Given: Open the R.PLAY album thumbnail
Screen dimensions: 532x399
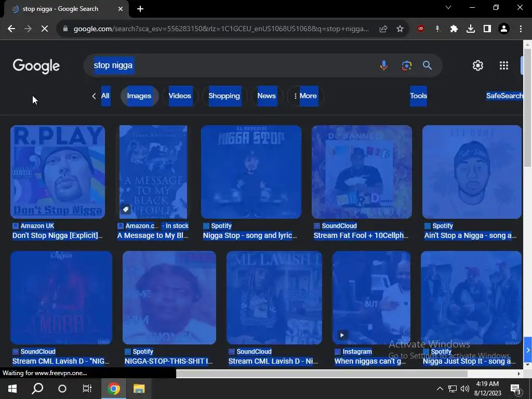Looking at the screenshot, I should (58, 171).
